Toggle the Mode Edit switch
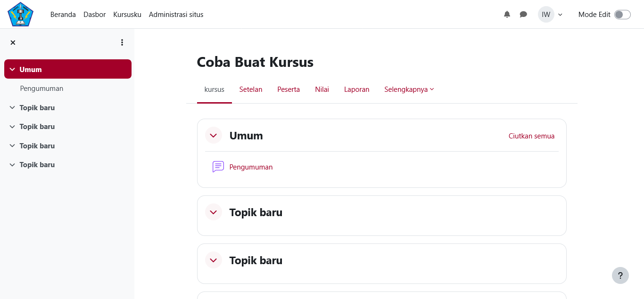The width and height of the screenshot is (644, 299). pos(622,15)
